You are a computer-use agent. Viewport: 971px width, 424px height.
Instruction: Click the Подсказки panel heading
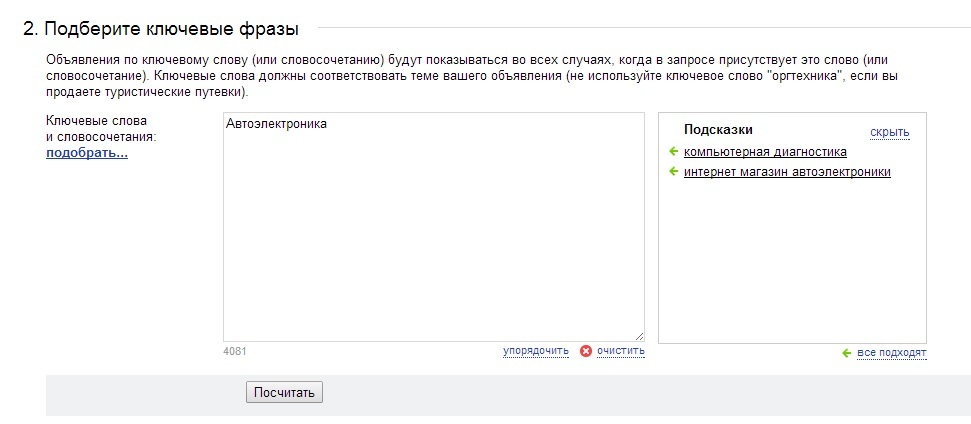tap(718, 129)
